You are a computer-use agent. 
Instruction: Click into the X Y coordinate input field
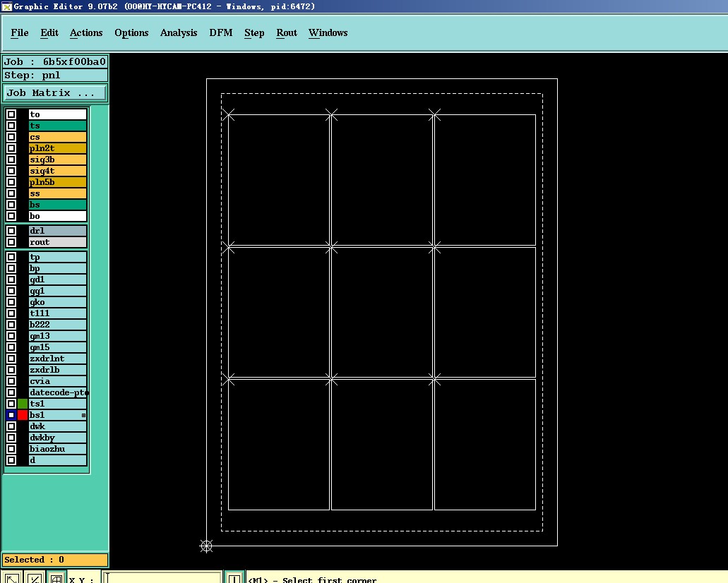click(162, 578)
